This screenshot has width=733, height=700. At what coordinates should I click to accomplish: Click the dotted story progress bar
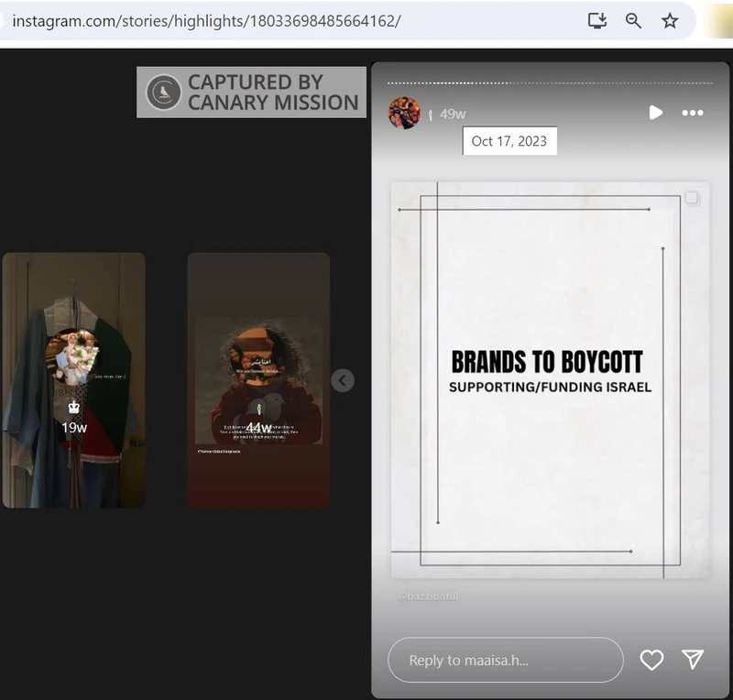click(550, 82)
